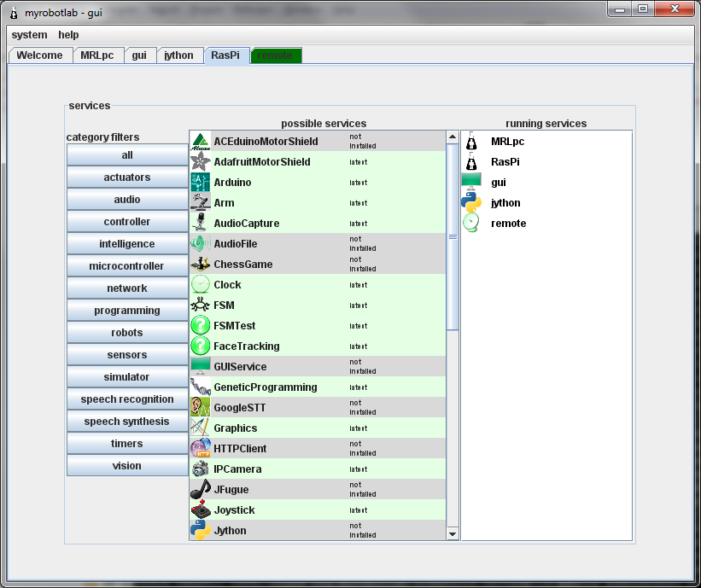This screenshot has width=701, height=588.
Task: Click the GUIService monitor icon
Action: coord(201,366)
